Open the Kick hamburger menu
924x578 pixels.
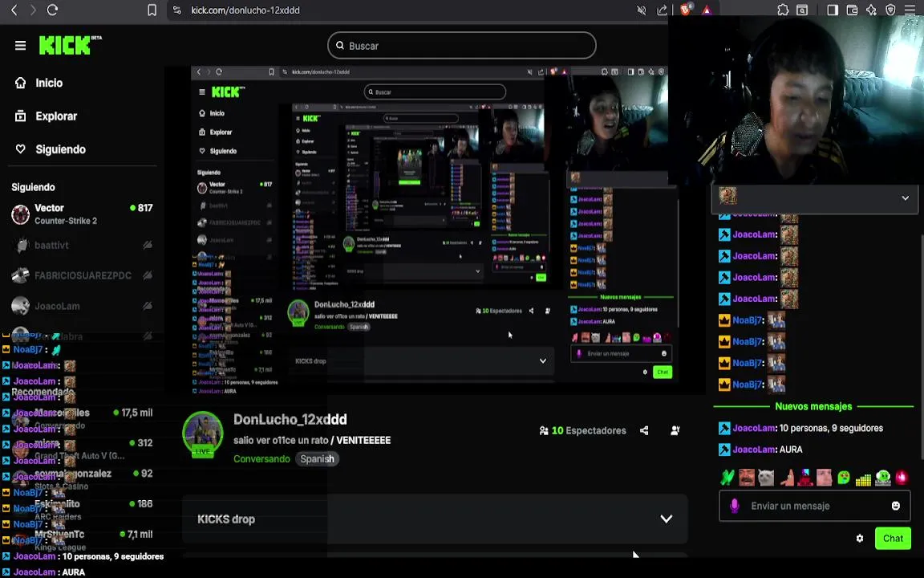pos(20,46)
